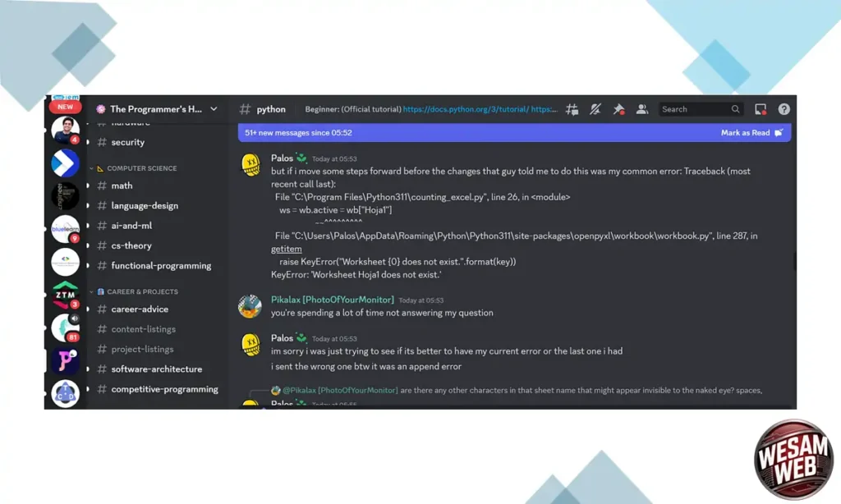Switch to the career-advice channel
This screenshot has width=841, height=504.
pyautogui.click(x=140, y=309)
